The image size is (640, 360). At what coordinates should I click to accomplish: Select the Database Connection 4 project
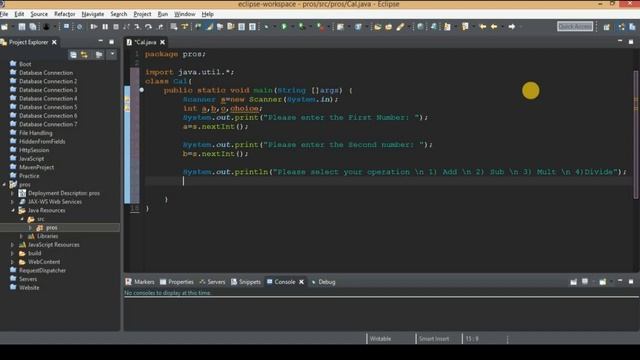(48, 98)
